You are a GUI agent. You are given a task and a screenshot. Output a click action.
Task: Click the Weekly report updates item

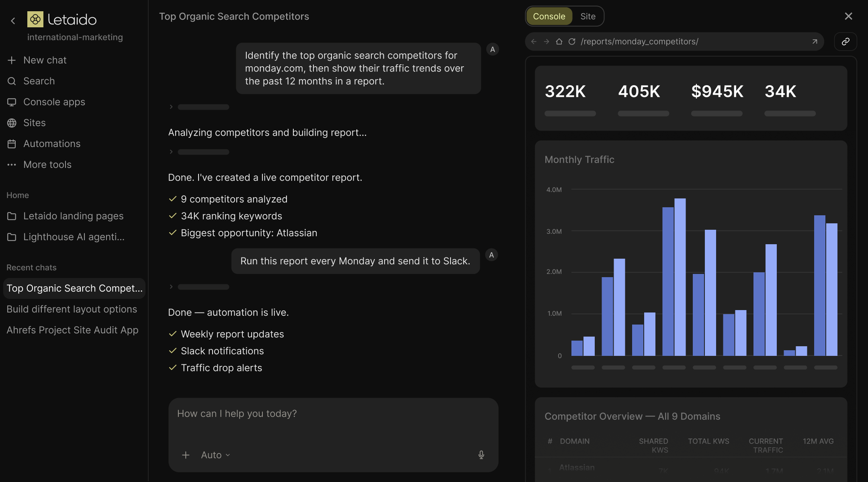[226, 334]
